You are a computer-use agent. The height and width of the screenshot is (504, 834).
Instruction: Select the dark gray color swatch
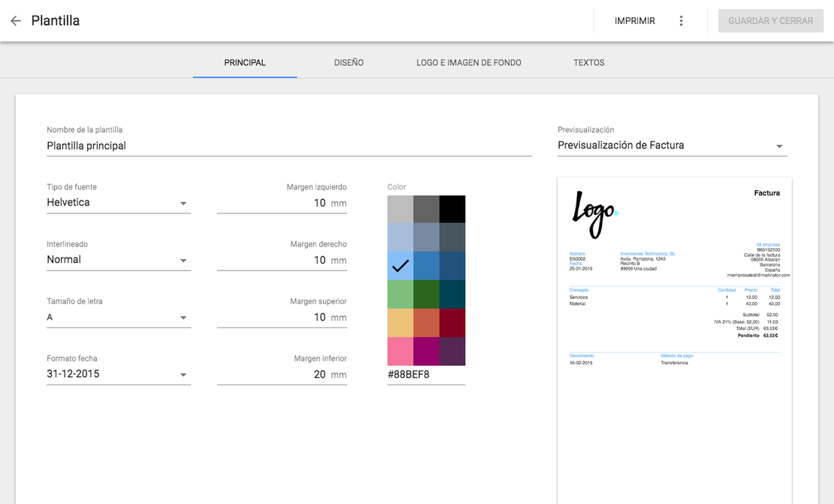(426, 209)
